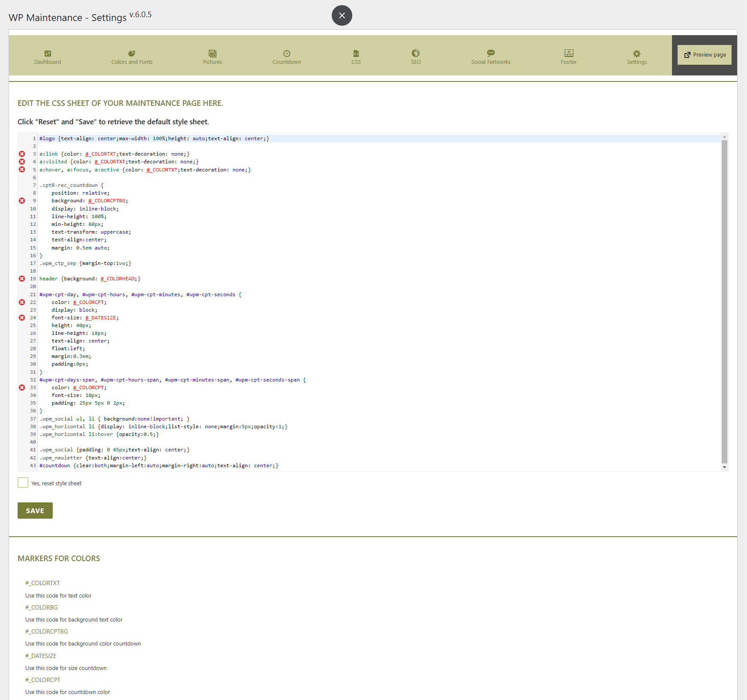The image size is (747, 700).
Task: Click the Countdown clock icon
Action: [287, 54]
